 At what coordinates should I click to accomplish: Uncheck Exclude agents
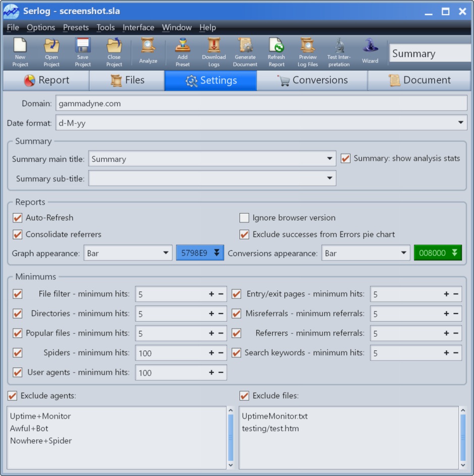click(13, 396)
